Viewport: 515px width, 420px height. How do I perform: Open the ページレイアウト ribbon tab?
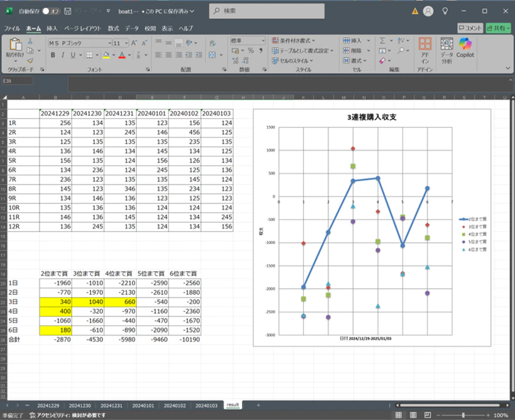tap(82, 29)
